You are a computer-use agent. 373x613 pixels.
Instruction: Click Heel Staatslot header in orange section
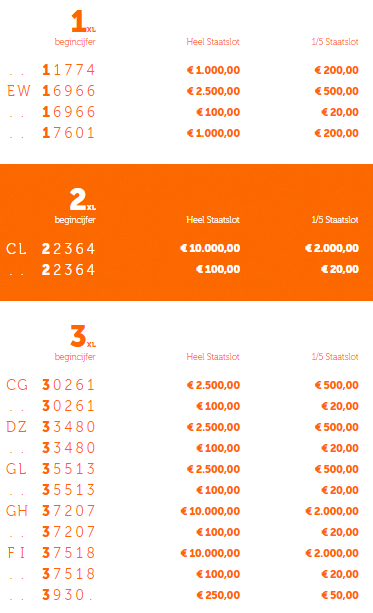click(213, 220)
